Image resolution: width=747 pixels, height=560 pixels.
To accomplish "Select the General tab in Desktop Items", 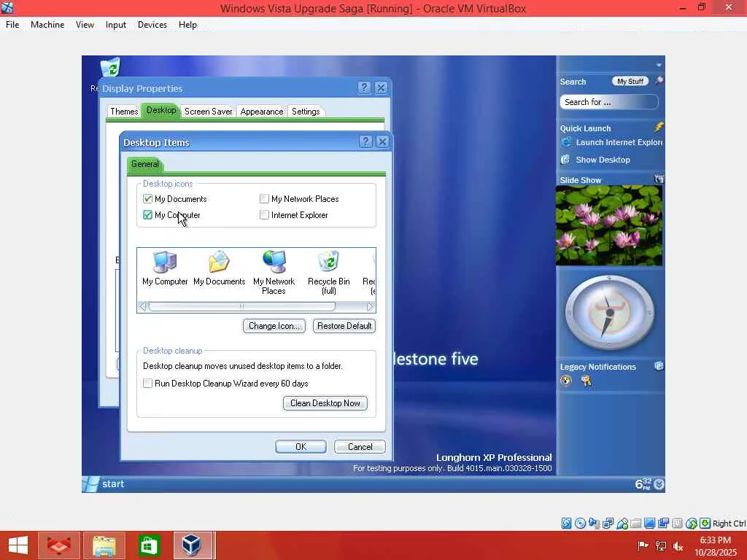I will coord(145,164).
